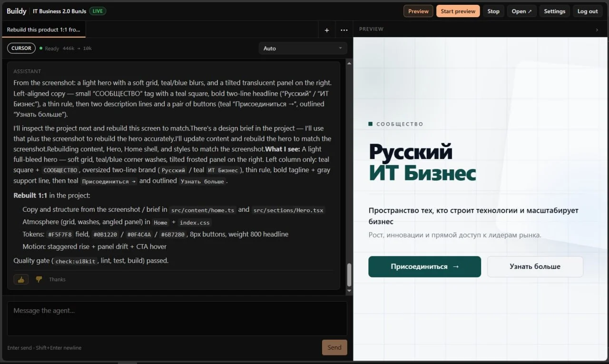Click the Log out button
The height and width of the screenshot is (364, 609).
[588, 11]
